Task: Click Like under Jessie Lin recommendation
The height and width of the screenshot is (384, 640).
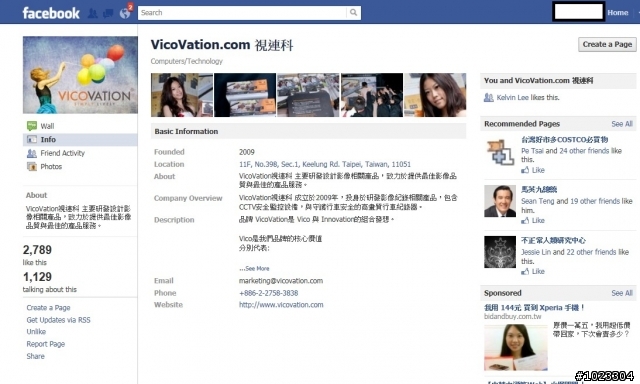Action: pos(538,271)
